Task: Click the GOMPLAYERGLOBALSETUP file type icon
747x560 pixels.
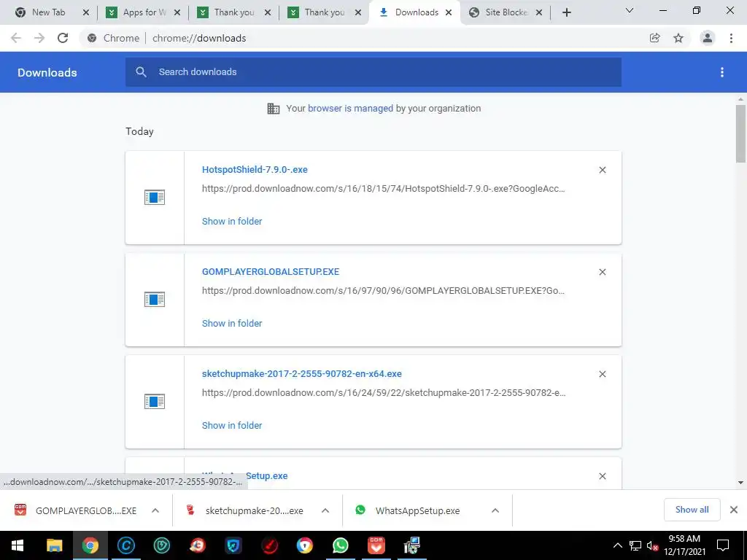Action: click(155, 300)
